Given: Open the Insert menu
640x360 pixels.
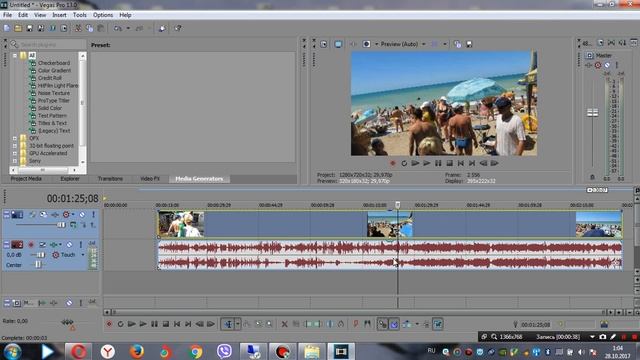Looking at the screenshot, I should (x=59, y=15).
